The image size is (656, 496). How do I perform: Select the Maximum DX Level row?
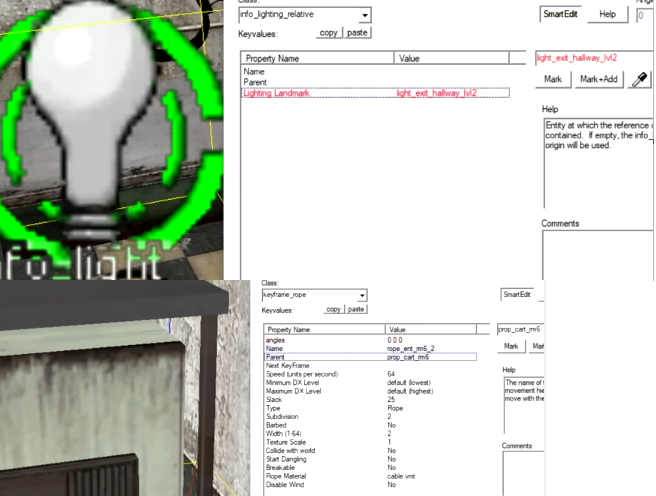(x=370, y=391)
